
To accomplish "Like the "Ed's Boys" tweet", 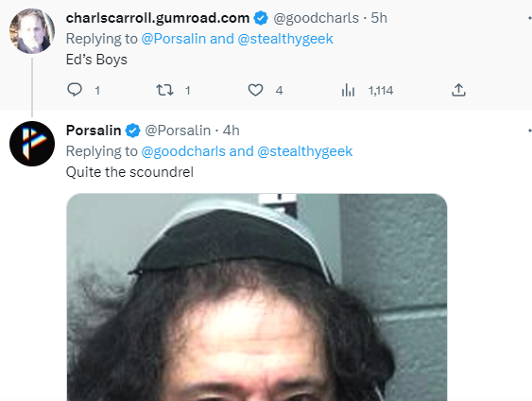I will pos(255,90).
